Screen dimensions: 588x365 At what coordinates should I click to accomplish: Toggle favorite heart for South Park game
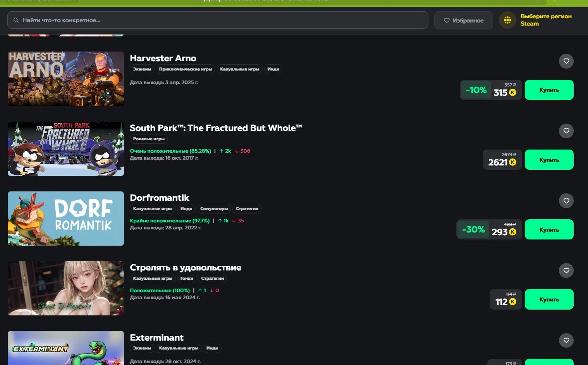coord(566,131)
